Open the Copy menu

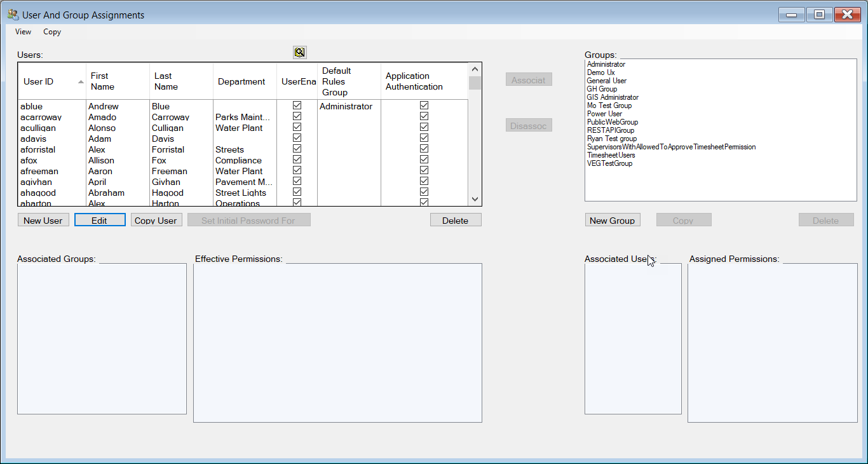(x=52, y=32)
